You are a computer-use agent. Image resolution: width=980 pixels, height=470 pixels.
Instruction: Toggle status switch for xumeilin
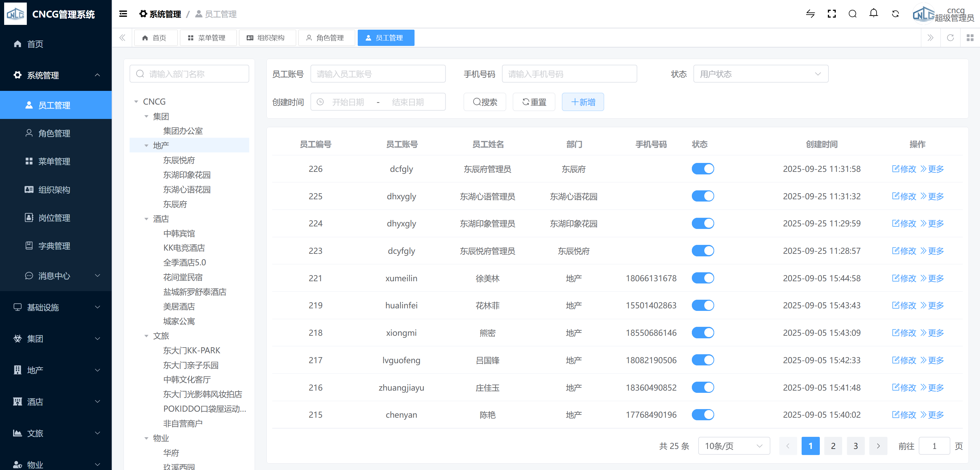point(702,278)
